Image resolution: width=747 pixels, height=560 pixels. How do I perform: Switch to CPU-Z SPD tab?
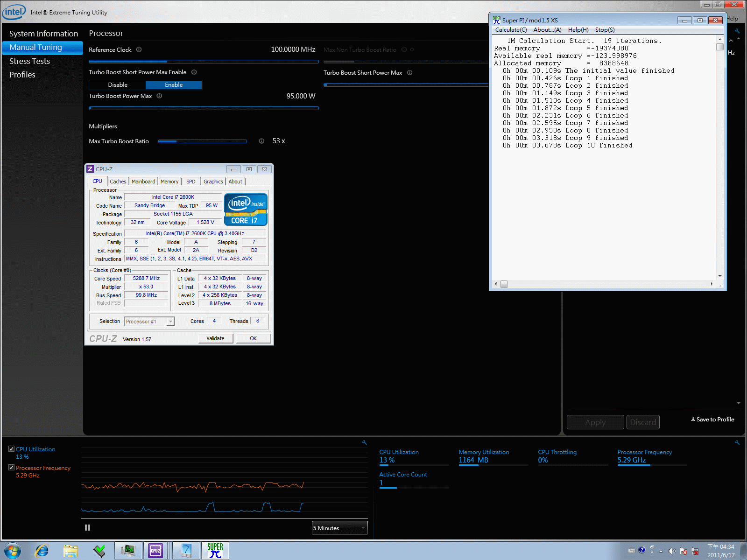[191, 182]
